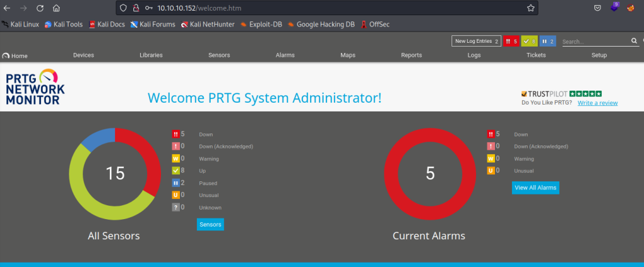Click the red Down sensors badge showing 5
Viewport: 644px width, 267px height.
coord(510,42)
